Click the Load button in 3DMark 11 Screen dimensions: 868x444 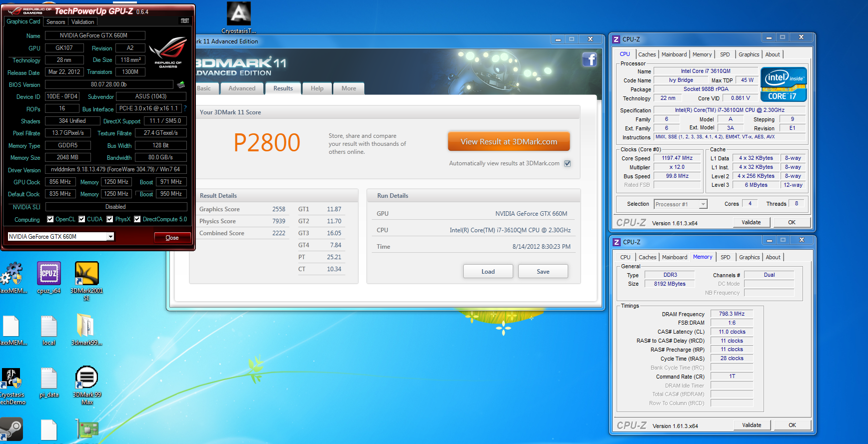coord(488,271)
